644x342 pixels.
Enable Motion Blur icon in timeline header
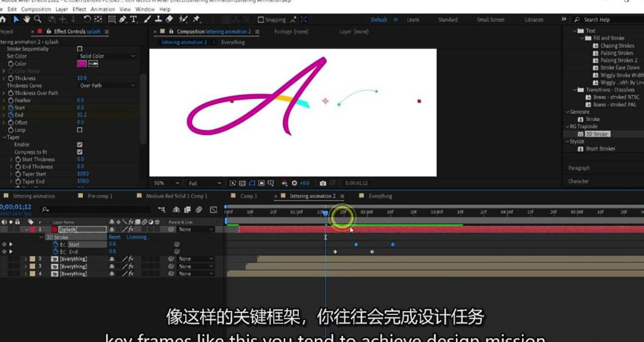(x=199, y=210)
